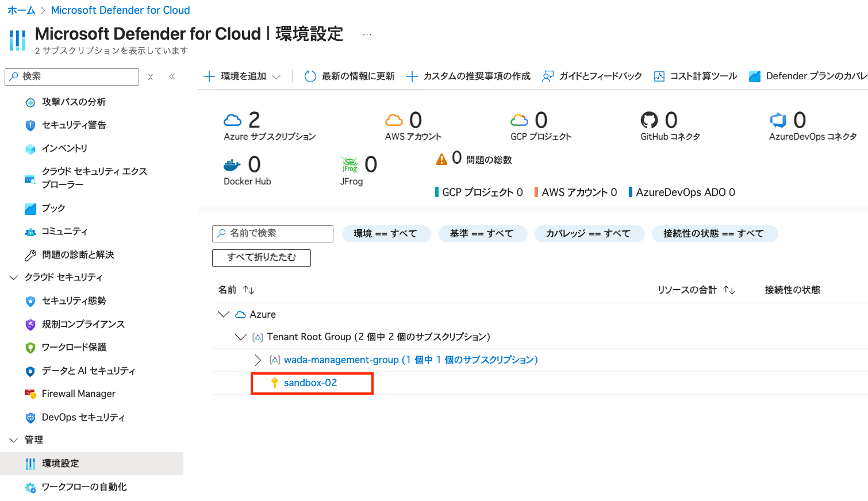Viewport: 868px width, 501px height.
Task: Click the Defender plan coverage icon
Action: [755, 76]
